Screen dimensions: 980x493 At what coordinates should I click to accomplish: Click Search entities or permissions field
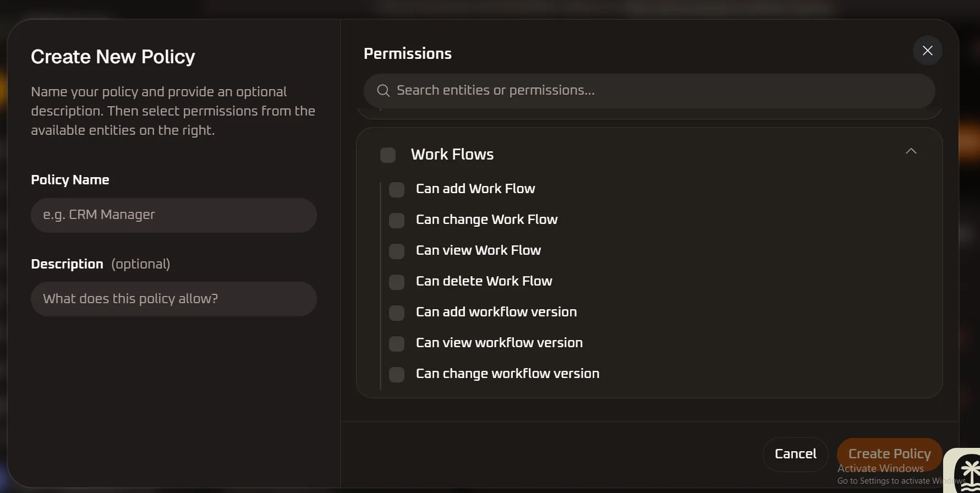pos(649,91)
